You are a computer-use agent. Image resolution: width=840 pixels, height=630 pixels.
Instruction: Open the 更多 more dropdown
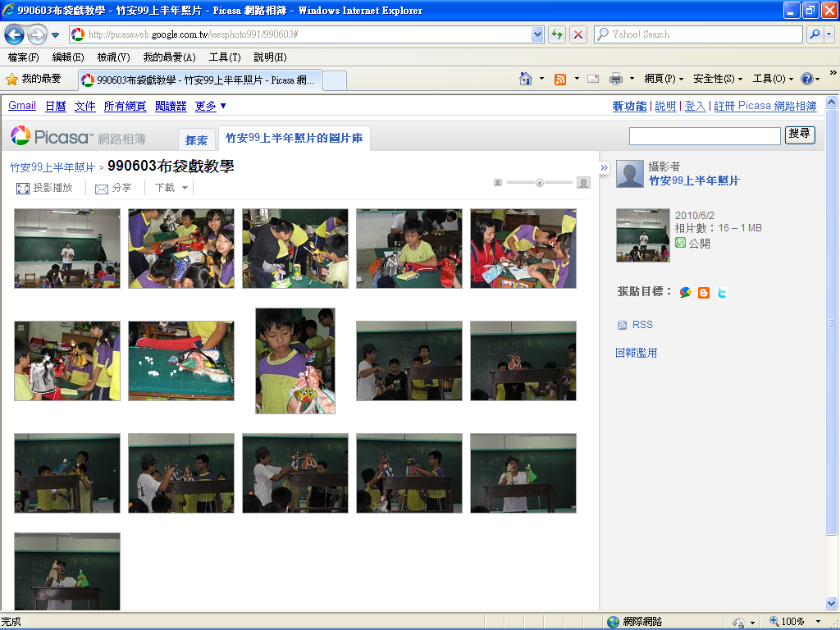(210, 106)
